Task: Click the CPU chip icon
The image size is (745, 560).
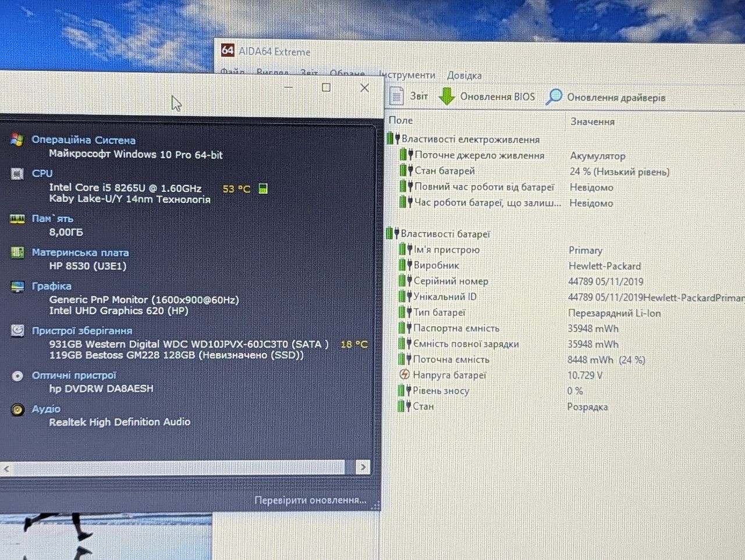Action: click(17, 173)
